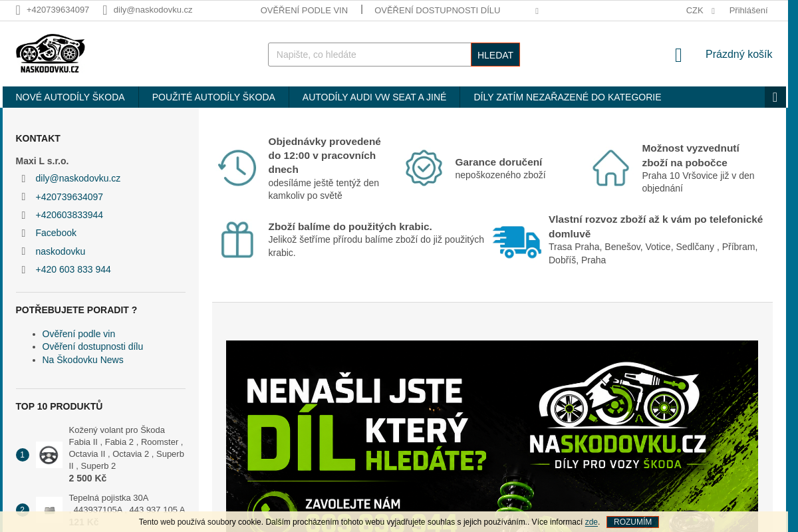Click the icon beside dily@naskodovku.cz in sidebar

pos(24,179)
